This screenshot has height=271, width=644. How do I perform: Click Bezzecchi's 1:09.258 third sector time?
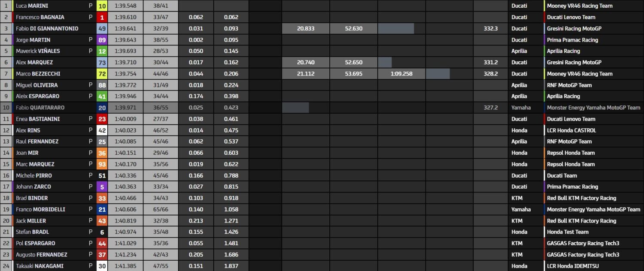pyautogui.click(x=402, y=74)
